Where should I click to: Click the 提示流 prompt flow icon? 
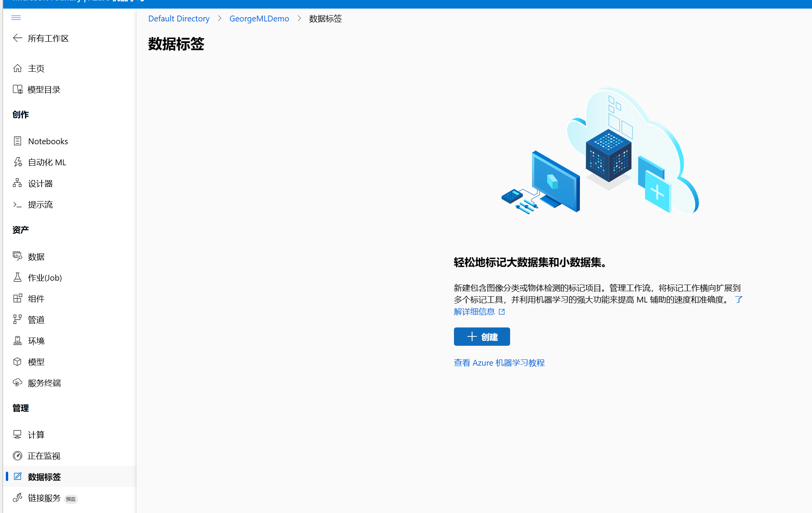(17, 204)
